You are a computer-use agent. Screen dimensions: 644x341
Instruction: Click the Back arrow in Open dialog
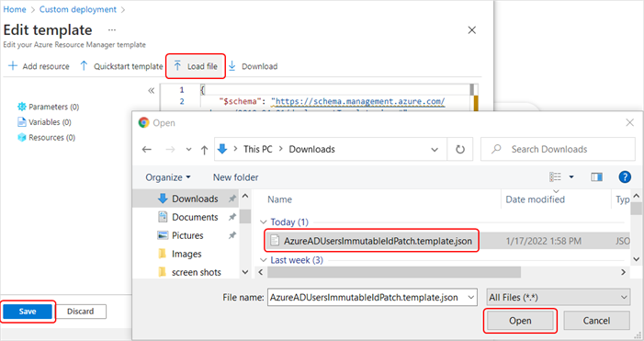[x=147, y=150]
